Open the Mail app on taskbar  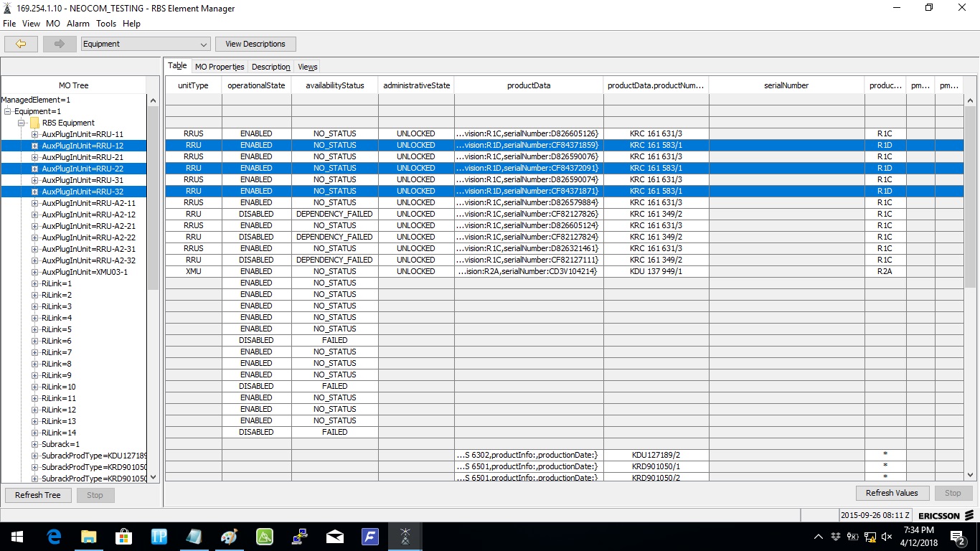click(335, 537)
